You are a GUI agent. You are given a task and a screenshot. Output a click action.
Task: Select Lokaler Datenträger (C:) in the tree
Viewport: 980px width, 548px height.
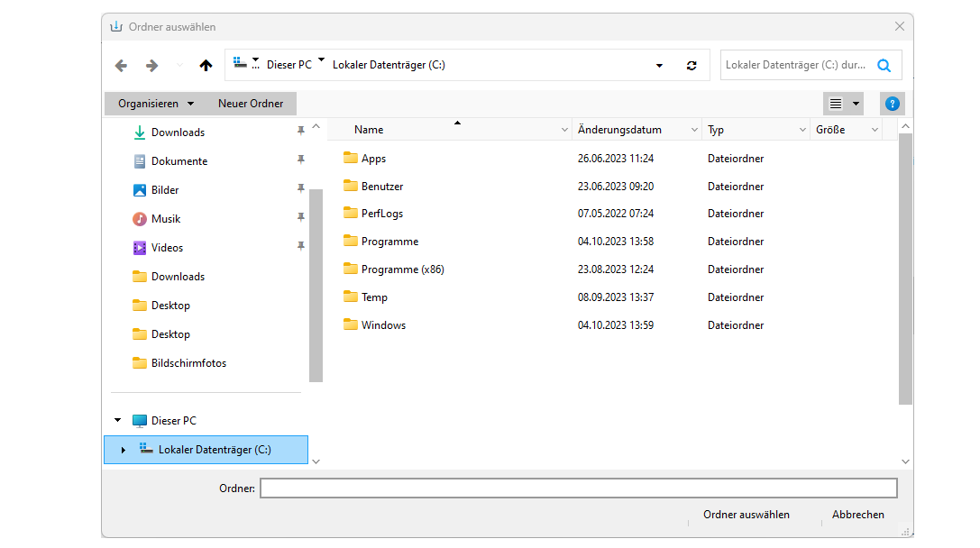point(206,450)
